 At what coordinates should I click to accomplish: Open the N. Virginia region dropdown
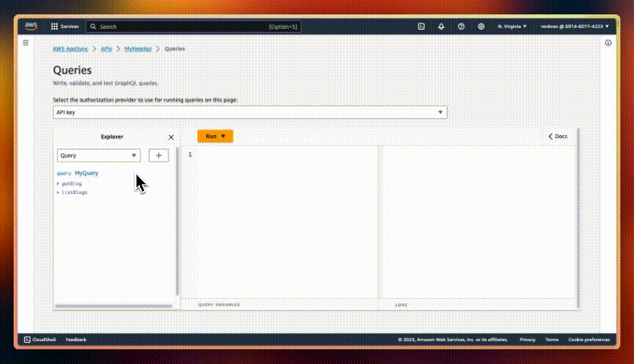tap(513, 27)
